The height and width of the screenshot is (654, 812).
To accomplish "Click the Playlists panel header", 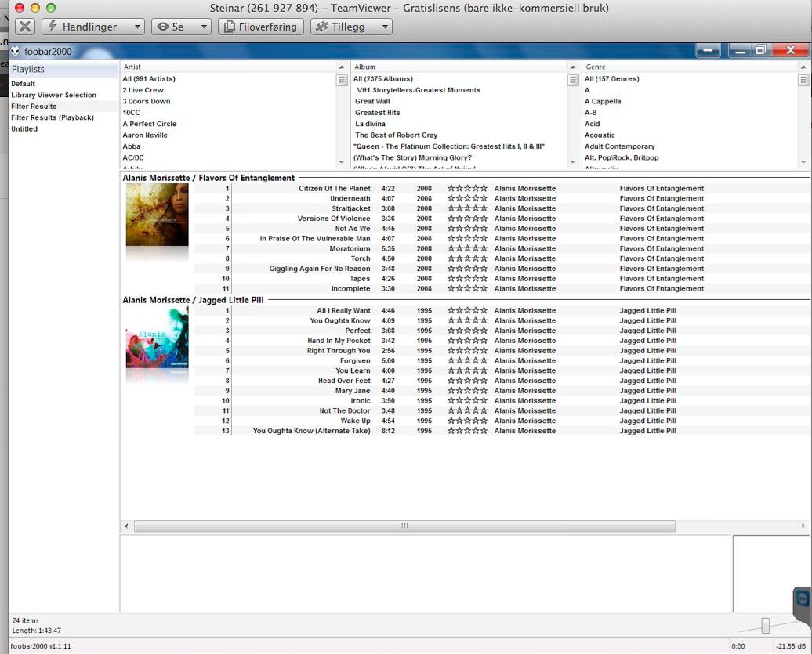I will [63, 70].
